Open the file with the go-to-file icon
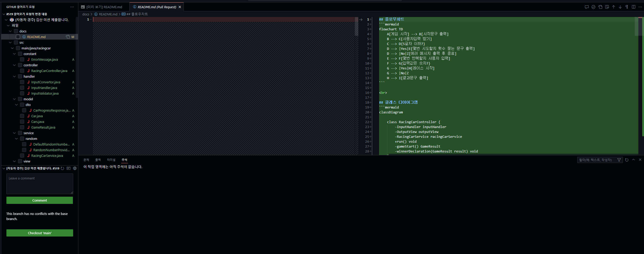This screenshot has height=254, width=644. [x=600, y=7]
